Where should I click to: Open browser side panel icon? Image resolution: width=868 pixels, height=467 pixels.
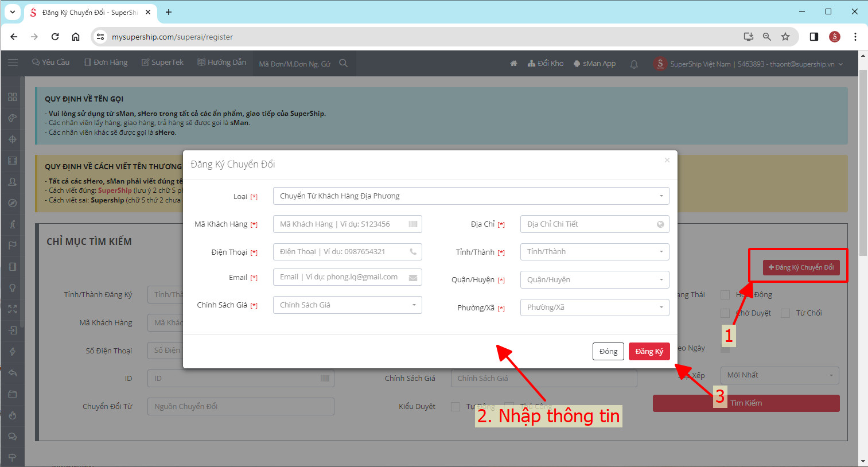pyautogui.click(x=813, y=37)
